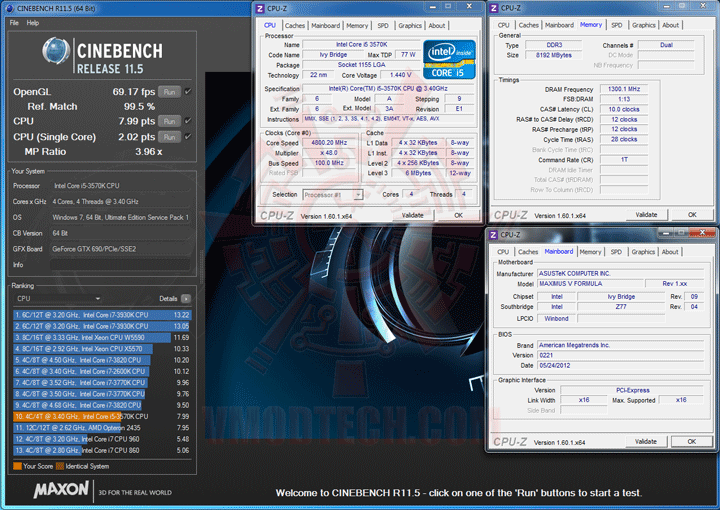Select ranking row 11 AMD Opteron 2435

[x=102, y=428]
